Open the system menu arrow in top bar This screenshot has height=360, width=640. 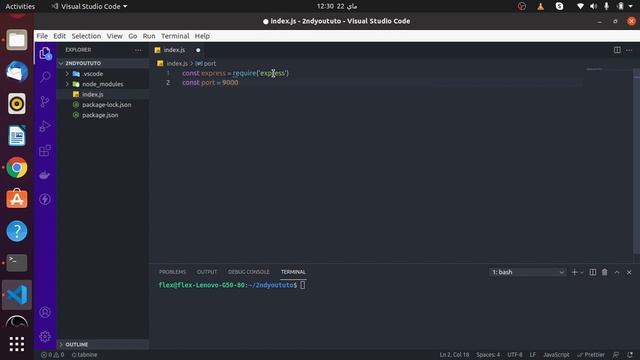(631, 6)
